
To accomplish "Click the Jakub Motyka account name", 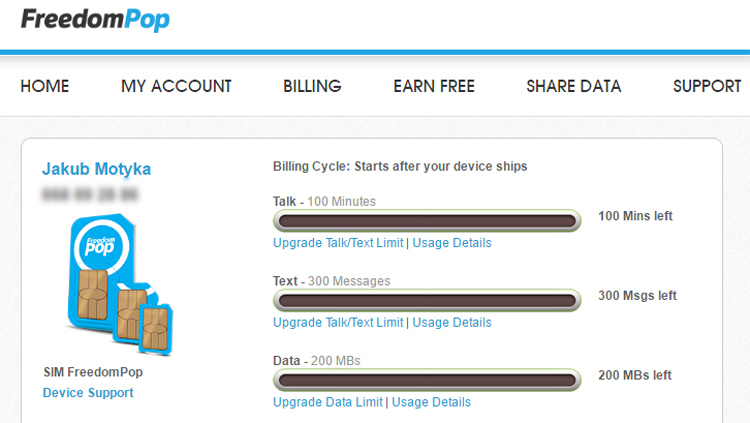I will (x=97, y=169).
